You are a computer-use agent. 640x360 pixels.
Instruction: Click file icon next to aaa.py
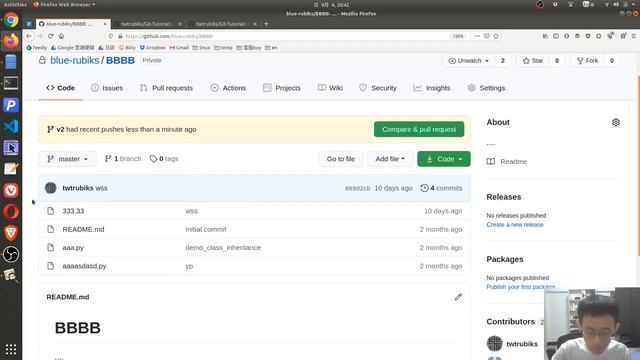point(51,247)
